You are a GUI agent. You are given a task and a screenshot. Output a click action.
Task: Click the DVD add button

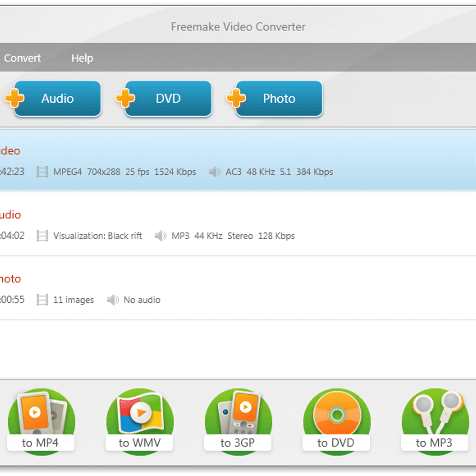168,98
